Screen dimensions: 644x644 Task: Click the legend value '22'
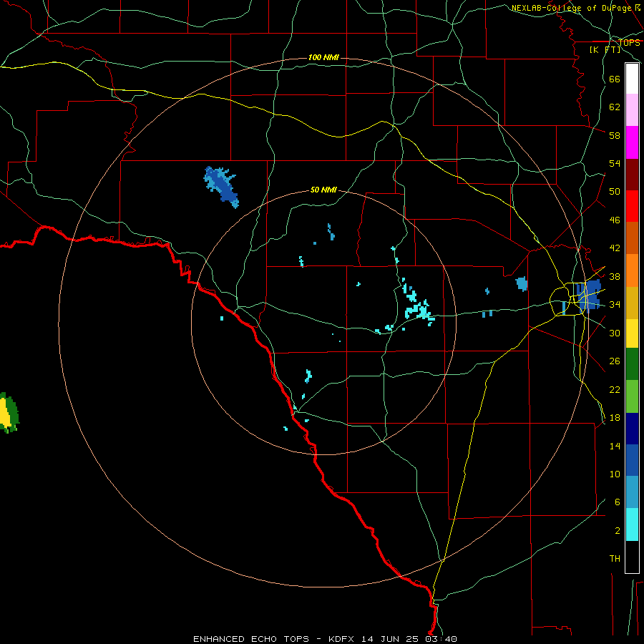[615, 390]
